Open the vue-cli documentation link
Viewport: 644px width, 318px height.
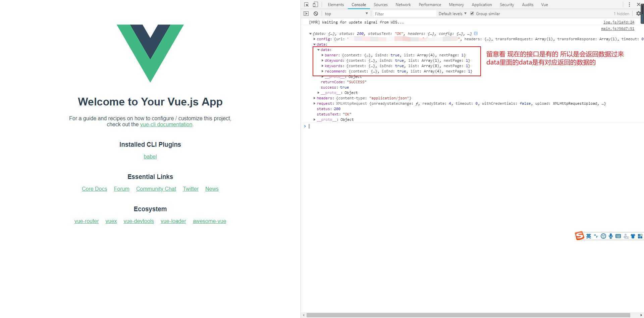pyautogui.click(x=166, y=124)
